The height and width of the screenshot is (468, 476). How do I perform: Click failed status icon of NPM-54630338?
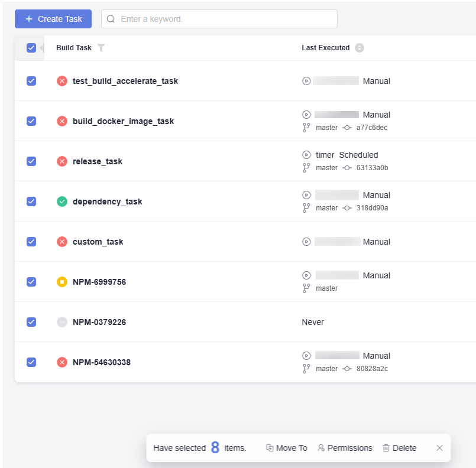[62, 362]
